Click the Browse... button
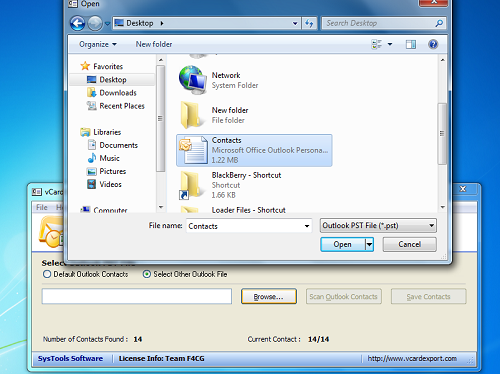 269,296
